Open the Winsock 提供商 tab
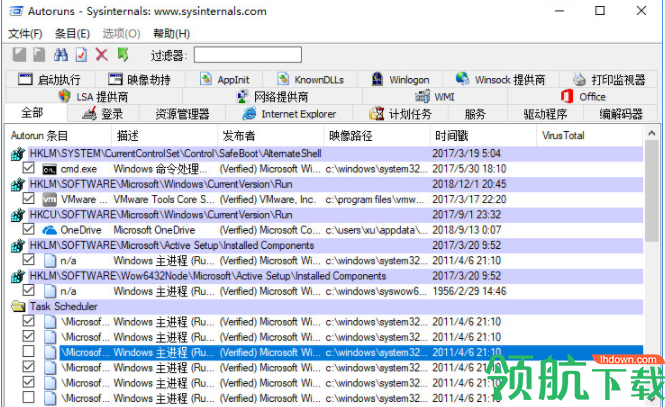This screenshot has width=665, height=407. click(x=500, y=79)
